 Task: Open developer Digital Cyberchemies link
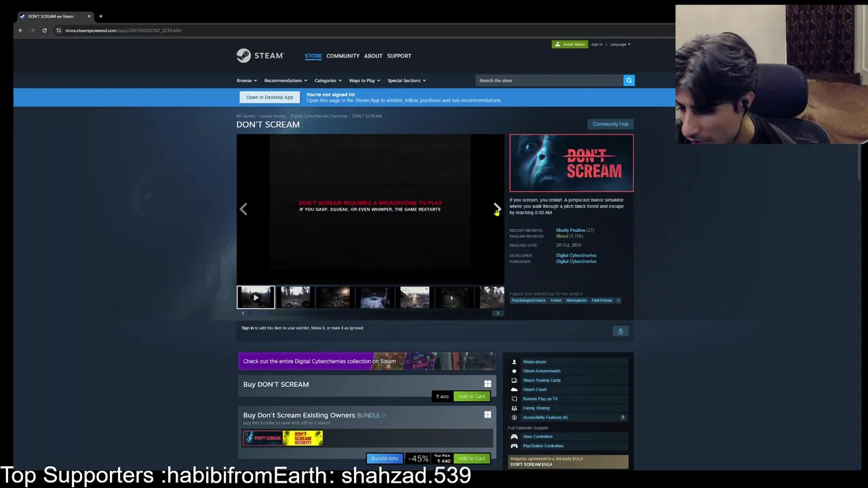[x=576, y=256]
